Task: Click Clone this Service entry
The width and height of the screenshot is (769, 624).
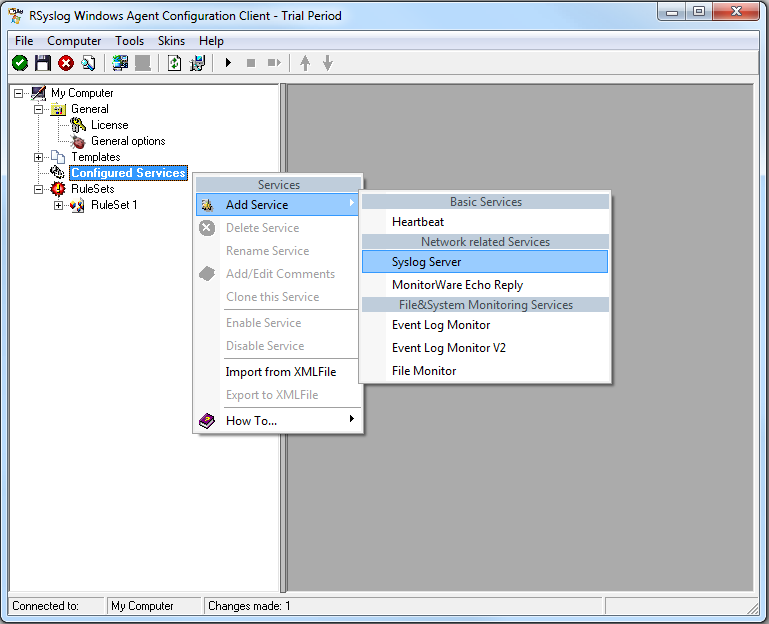Action: [278, 297]
